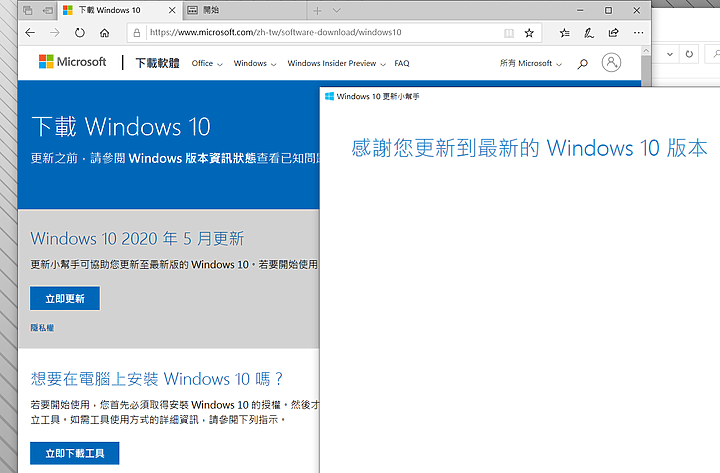Open tabs you've set aside icon
The width and height of the screenshot is (720, 473).
[x=28, y=10]
